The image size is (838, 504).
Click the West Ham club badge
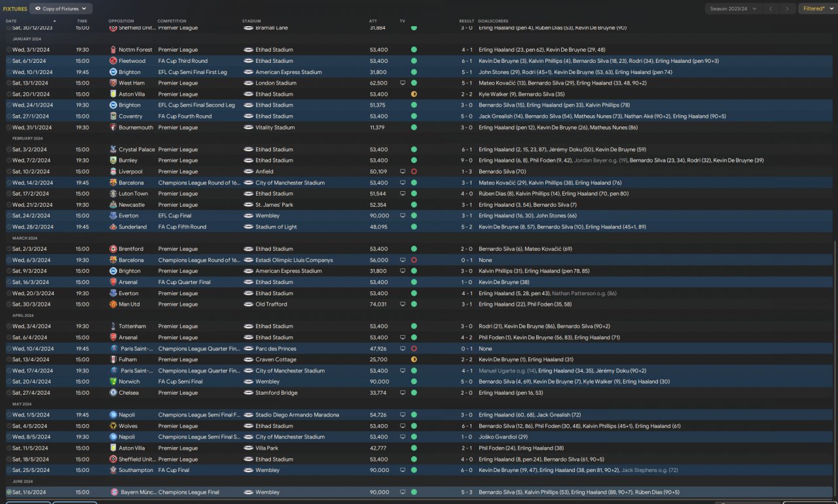[113, 83]
